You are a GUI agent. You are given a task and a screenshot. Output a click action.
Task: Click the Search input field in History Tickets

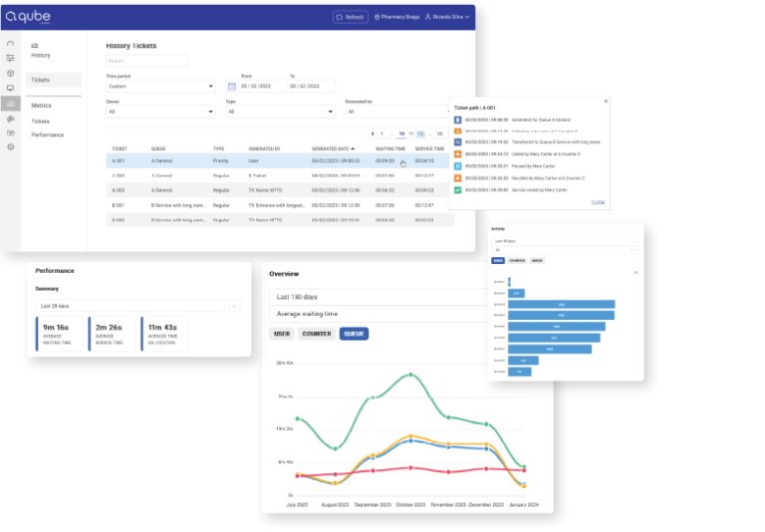pos(146,61)
